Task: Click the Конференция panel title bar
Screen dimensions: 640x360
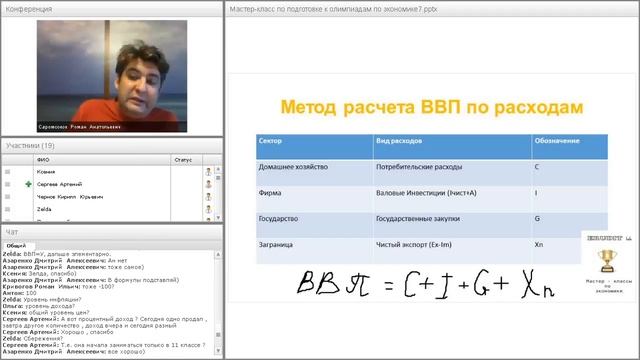Action: pos(112,9)
